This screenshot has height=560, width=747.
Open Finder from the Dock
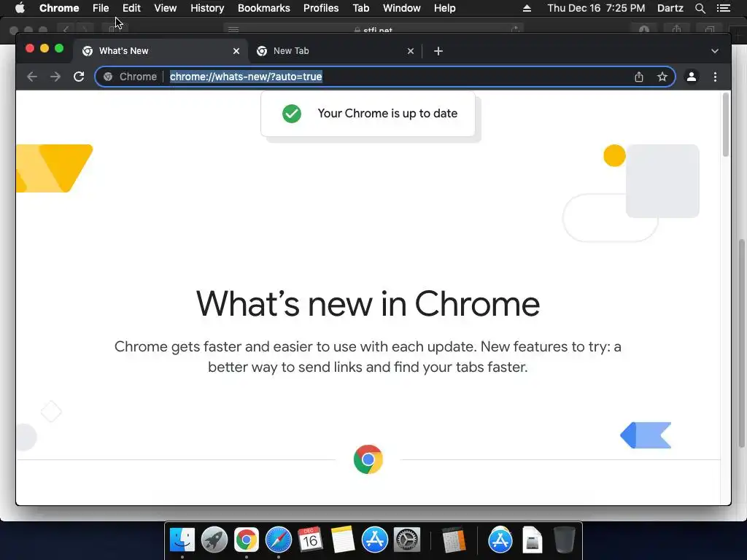tap(182, 540)
